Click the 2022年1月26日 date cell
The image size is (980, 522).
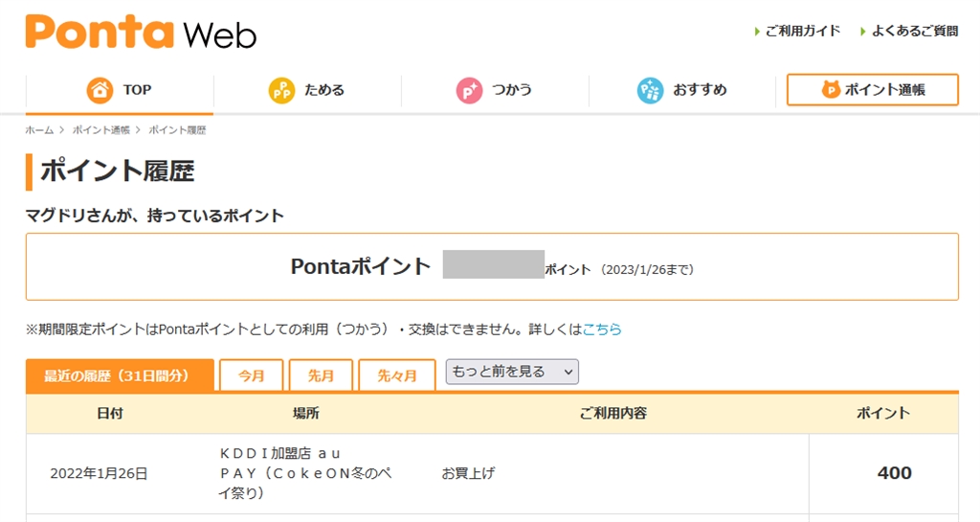coord(99,474)
